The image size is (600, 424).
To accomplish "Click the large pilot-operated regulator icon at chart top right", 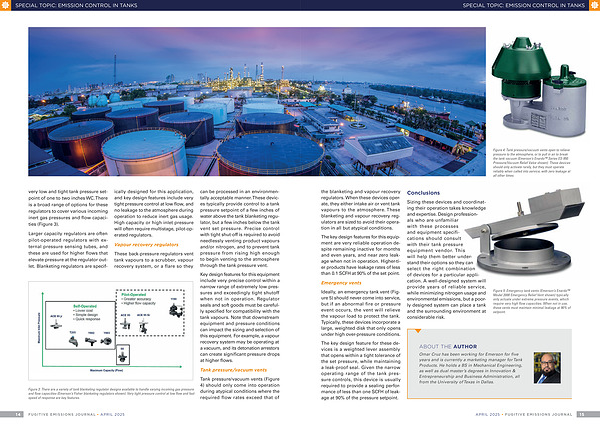I will tap(176, 309).
